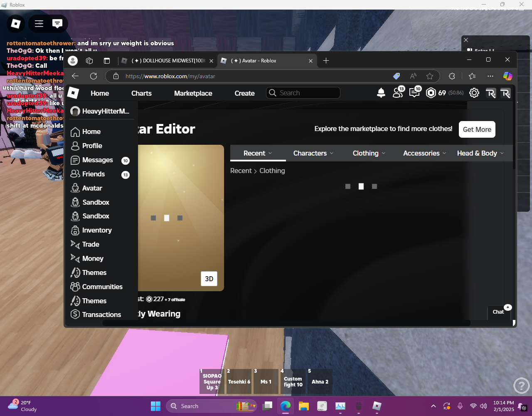Click the Roblox site logo in navbar
The image size is (532, 416).
coord(73,93)
